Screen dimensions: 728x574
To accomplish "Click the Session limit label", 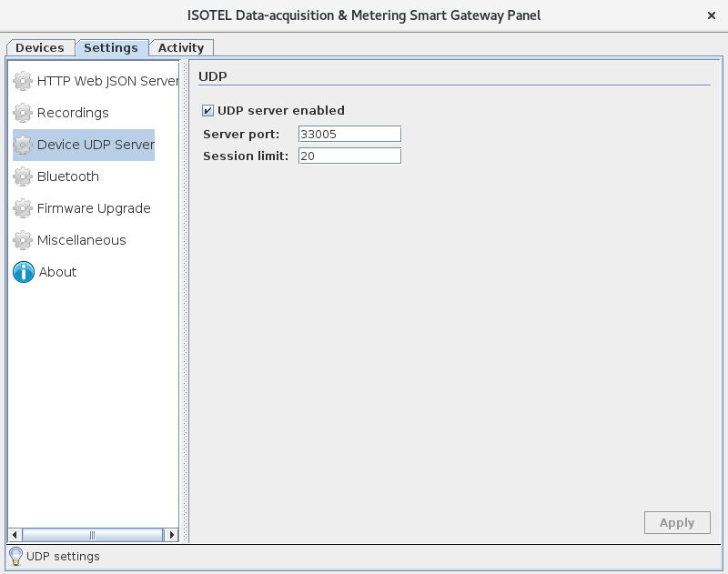I will click(246, 156).
